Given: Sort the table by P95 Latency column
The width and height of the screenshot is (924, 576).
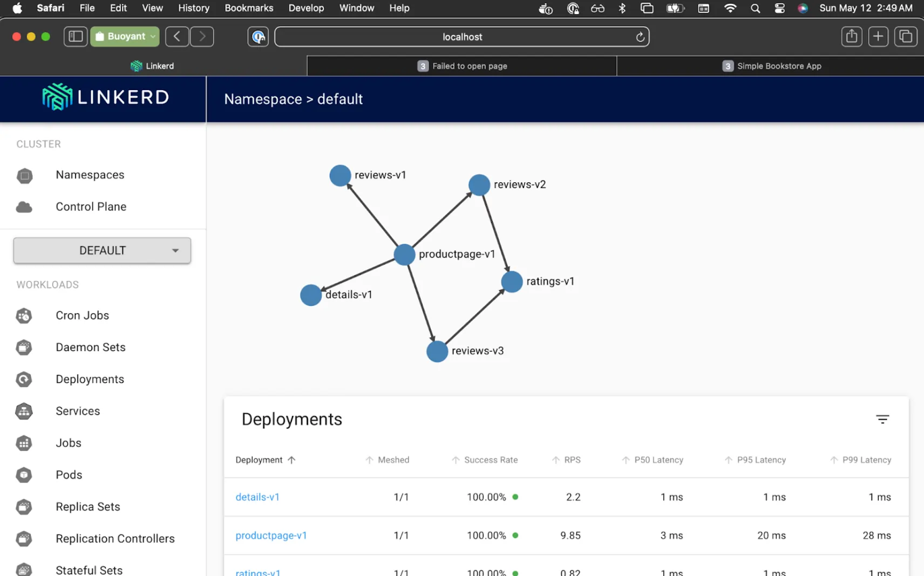Looking at the screenshot, I should (x=755, y=460).
